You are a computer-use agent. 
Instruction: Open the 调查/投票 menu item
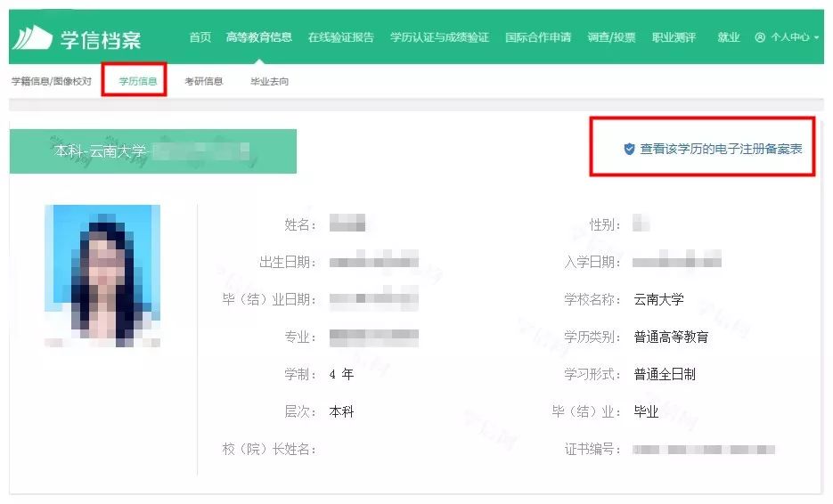click(611, 37)
